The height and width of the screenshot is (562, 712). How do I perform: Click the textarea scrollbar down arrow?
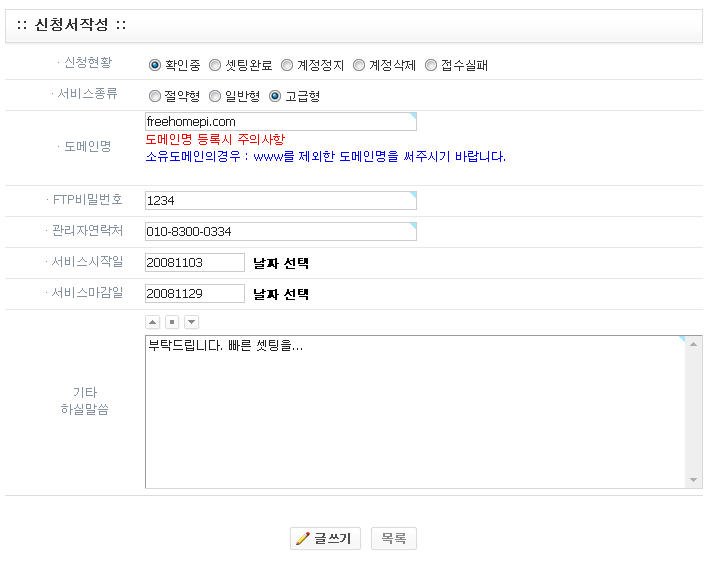(x=693, y=480)
